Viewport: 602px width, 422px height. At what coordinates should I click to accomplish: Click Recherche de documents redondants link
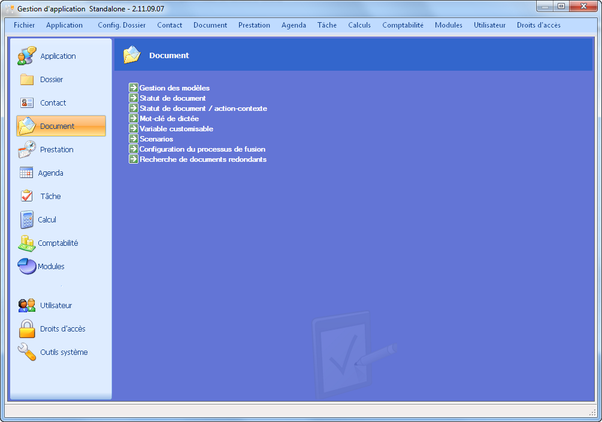(203, 159)
